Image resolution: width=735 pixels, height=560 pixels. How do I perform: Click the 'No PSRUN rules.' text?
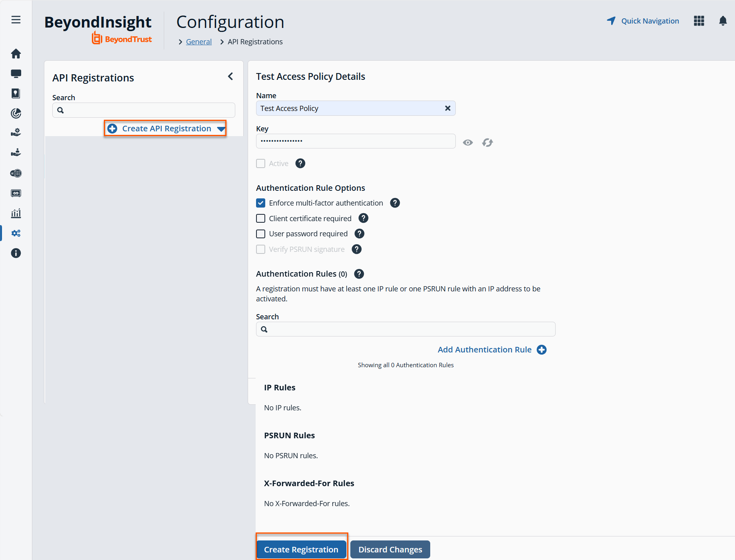[x=291, y=455]
